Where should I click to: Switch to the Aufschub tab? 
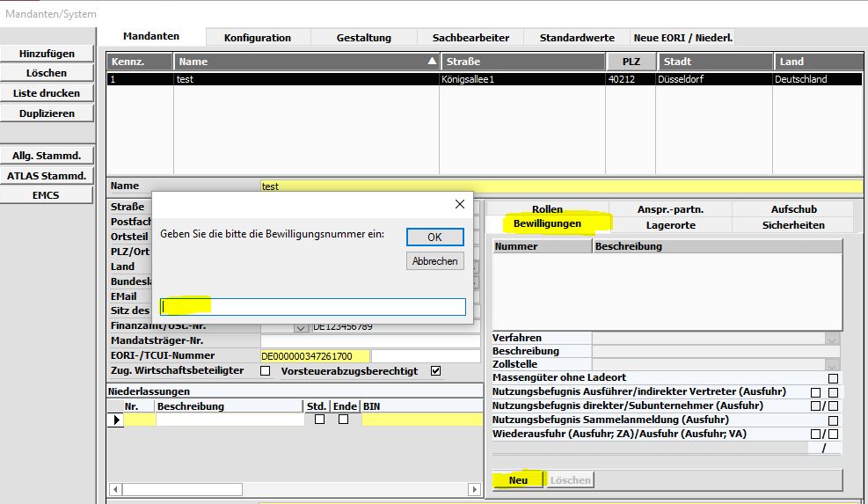(x=794, y=209)
